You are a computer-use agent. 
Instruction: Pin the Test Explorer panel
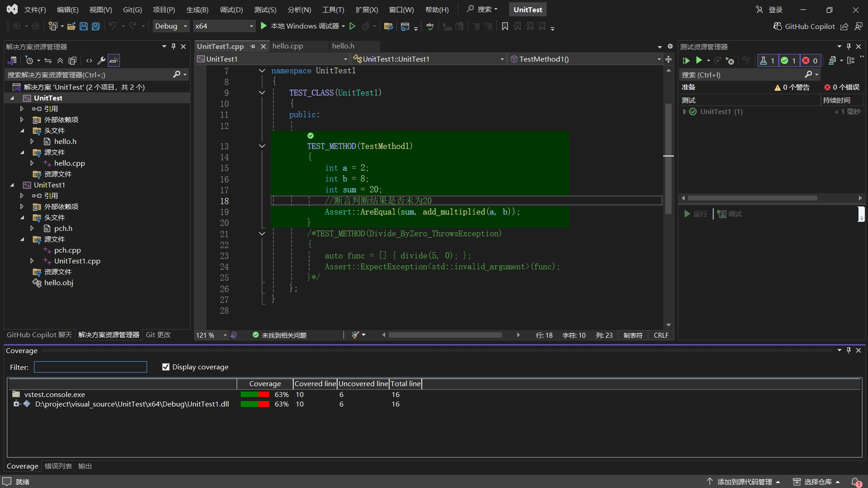click(x=849, y=46)
